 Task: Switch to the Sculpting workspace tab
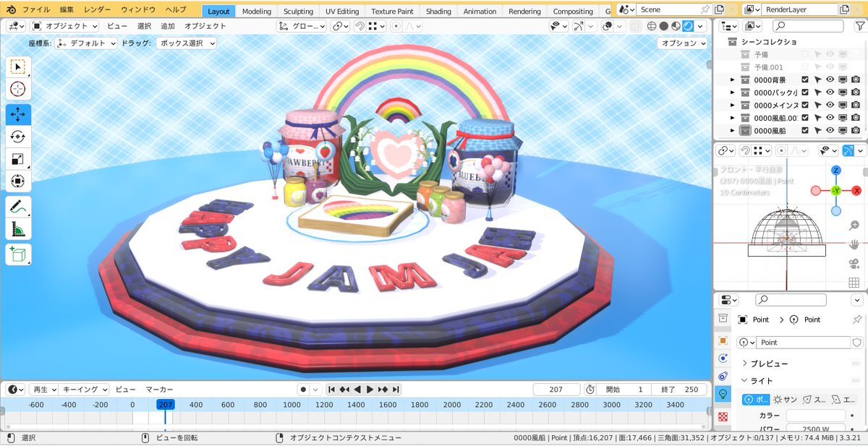click(298, 11)
